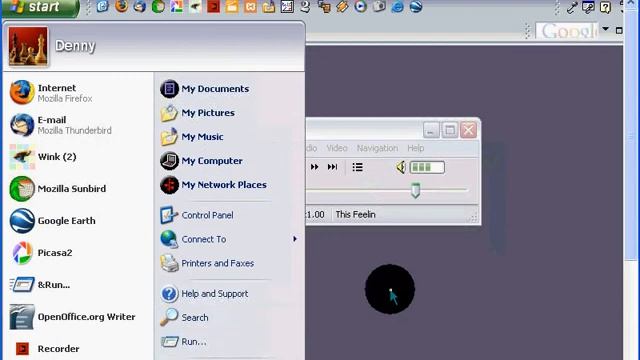640x360 pixels.
Task: Open Run... in right column
Action: pos(184,342)
